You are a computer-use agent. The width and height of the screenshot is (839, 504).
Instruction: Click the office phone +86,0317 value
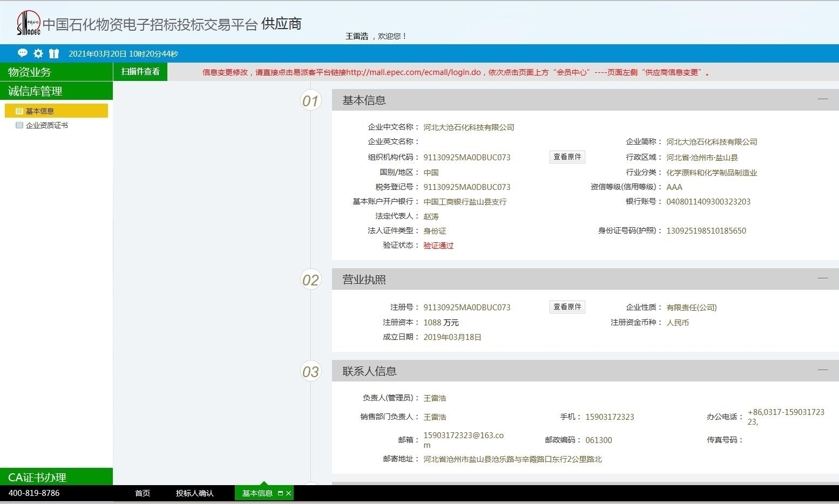click(x=786, y=417)
